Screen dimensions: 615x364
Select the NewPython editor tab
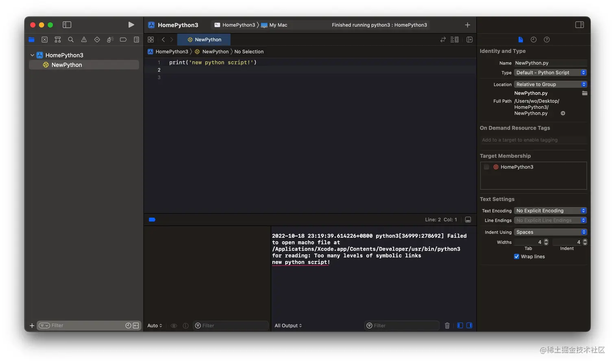click(204, 39)
